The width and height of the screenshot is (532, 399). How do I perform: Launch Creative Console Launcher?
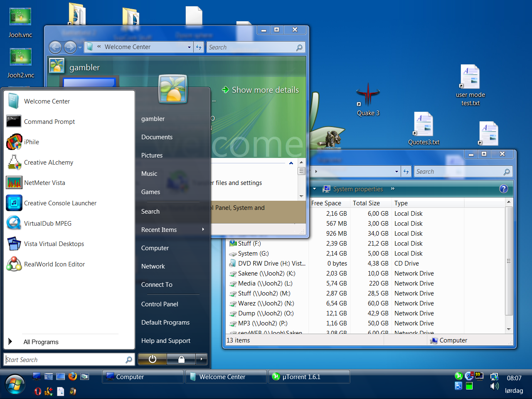click(69, 203)
